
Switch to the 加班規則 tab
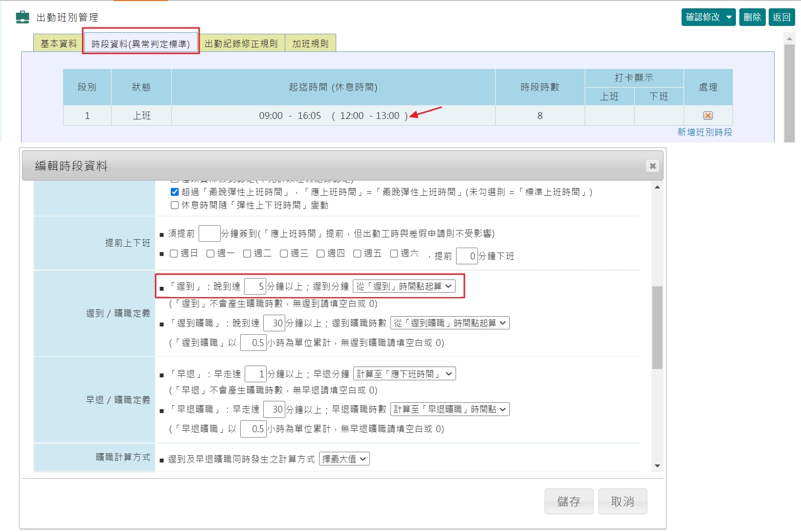[x=310, y=43]
